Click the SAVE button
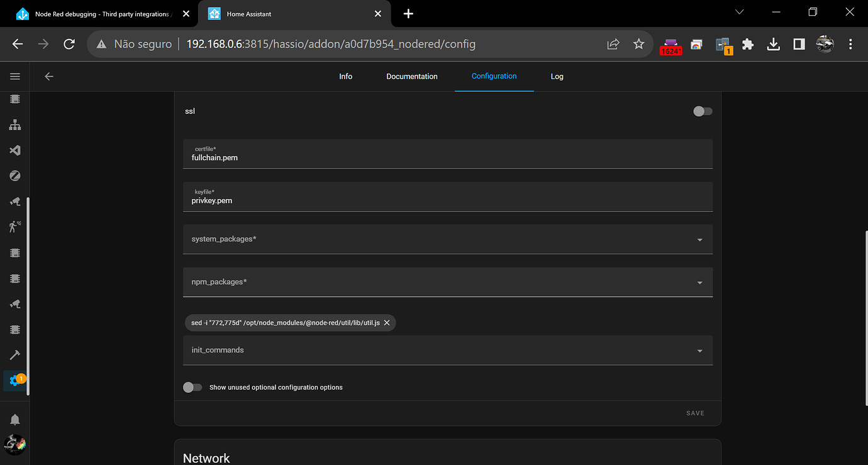The width and height of the screenshot is (868, 465). (695, 413)
